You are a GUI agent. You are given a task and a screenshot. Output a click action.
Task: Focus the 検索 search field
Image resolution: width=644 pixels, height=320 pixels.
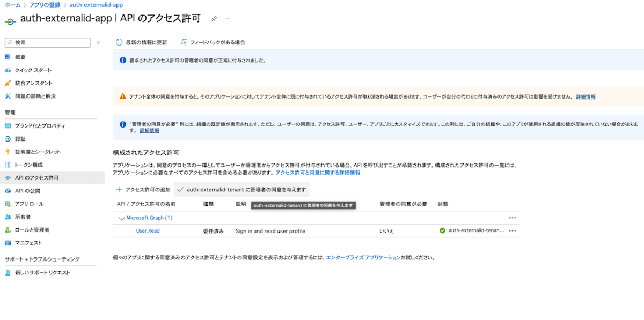pyautogui.click(x=47, y=42)
